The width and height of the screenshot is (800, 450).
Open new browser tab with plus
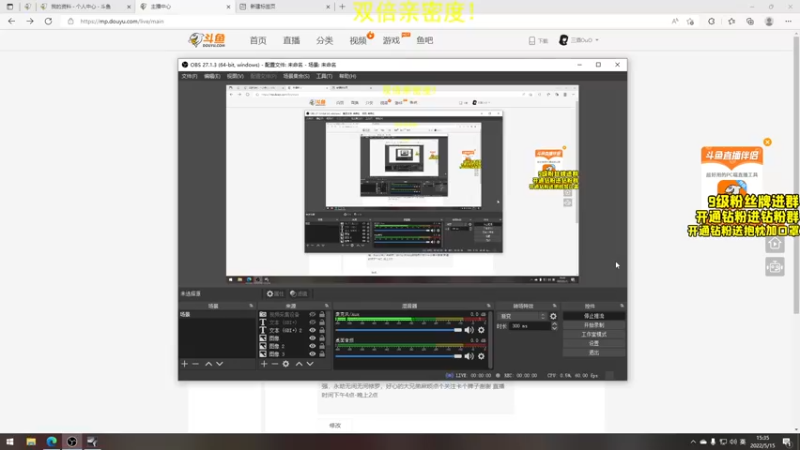click(x=342, y=7)
